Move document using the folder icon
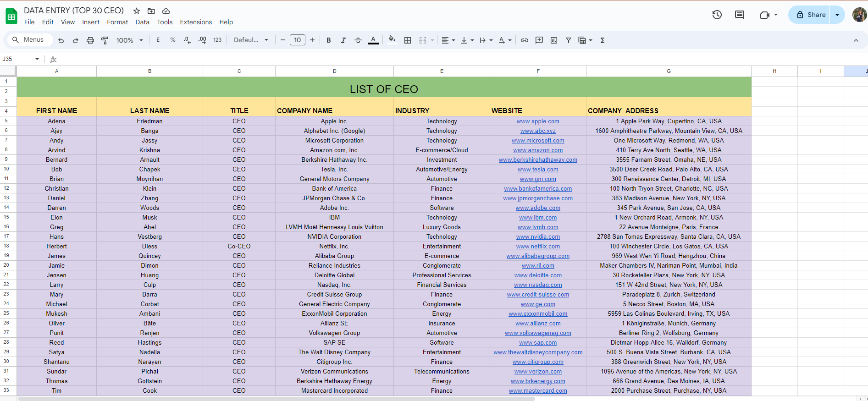Viewport: 868px width, 401px height. pos(151,11)
